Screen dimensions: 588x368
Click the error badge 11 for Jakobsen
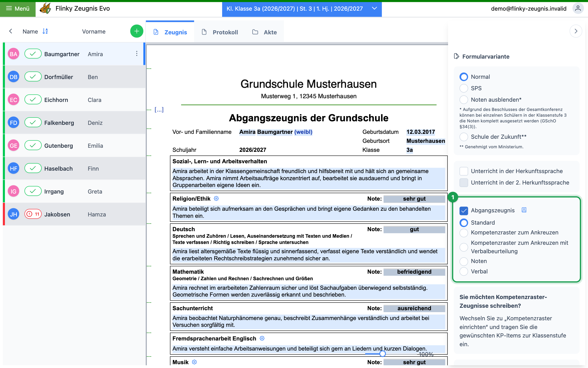33,214
